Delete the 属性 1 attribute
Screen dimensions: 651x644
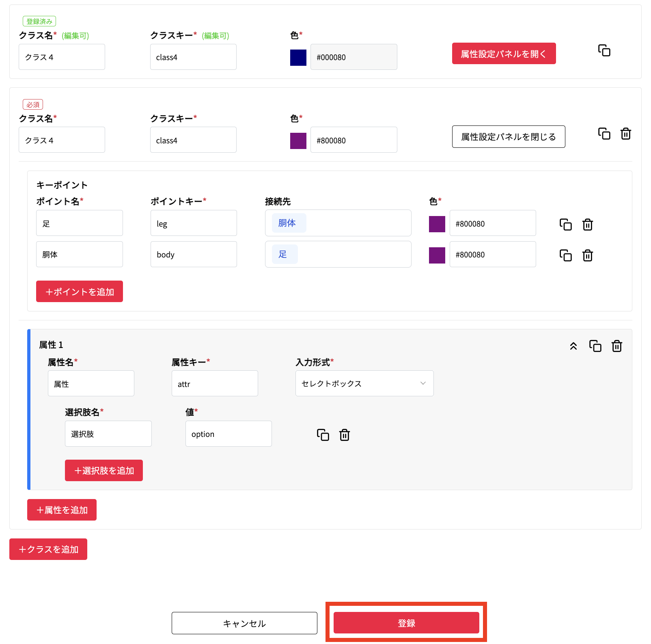click(617, 346)
